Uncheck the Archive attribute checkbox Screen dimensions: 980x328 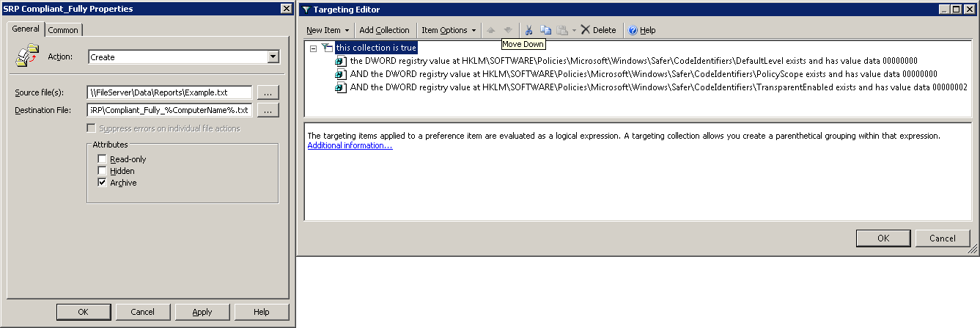[103, 183]
